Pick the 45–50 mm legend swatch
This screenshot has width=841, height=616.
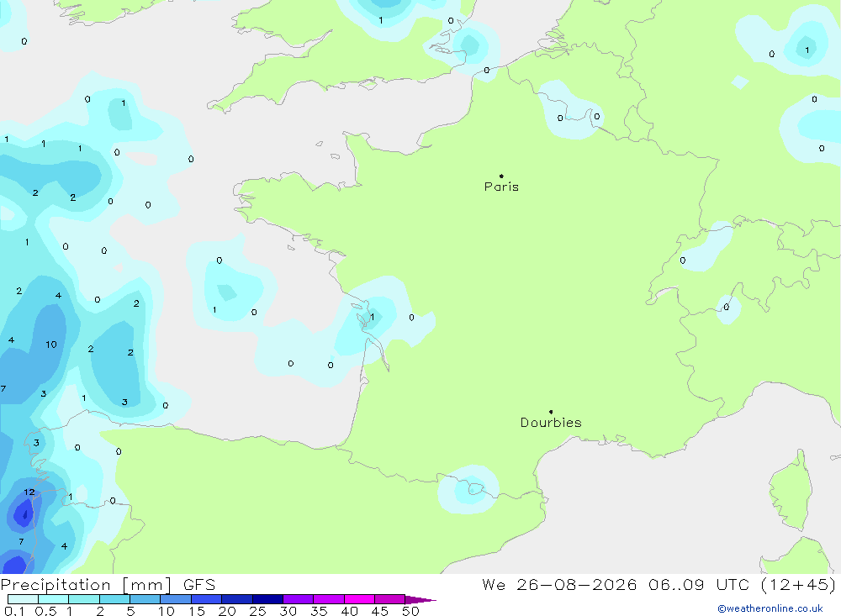[x=389, y=599]
